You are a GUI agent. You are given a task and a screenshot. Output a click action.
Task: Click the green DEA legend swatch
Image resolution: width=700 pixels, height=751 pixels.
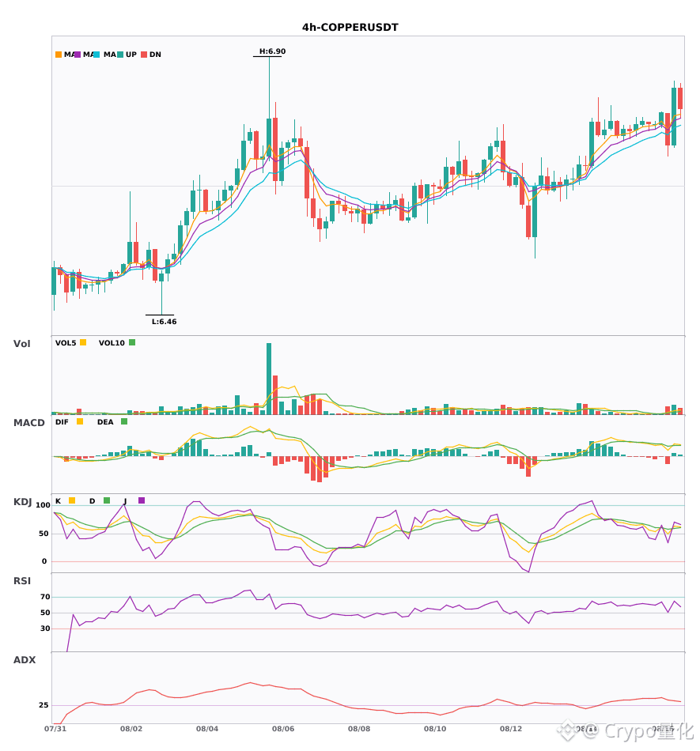coord(124,421)
